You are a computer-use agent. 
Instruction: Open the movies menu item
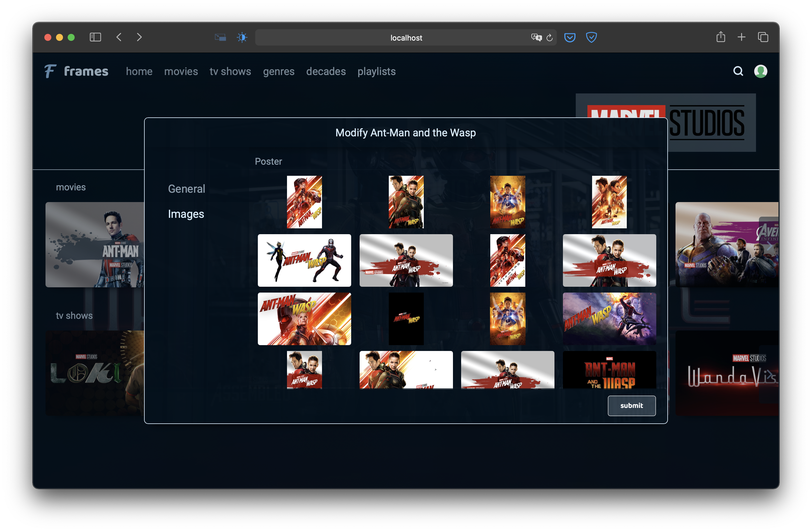click(x=181, y=71)
